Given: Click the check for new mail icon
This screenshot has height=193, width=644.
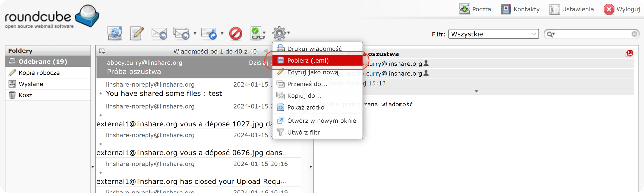Looking at the screenshot, I should tap(114, 33).
